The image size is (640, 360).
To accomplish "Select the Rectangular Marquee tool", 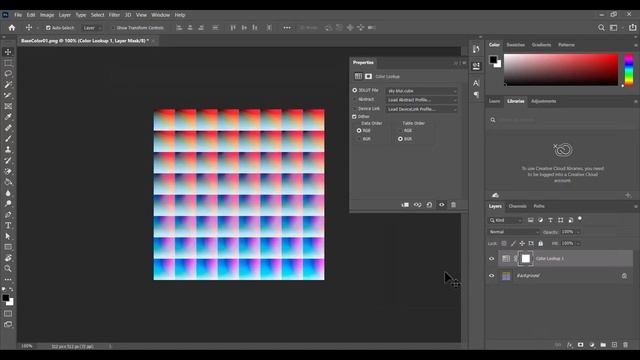I will (x=8, y=63).
